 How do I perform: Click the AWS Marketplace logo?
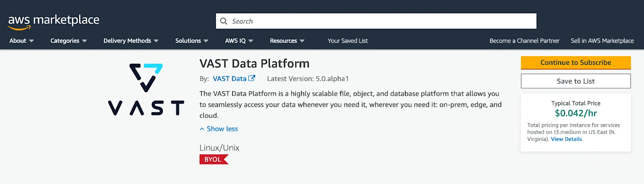[54, 22]
